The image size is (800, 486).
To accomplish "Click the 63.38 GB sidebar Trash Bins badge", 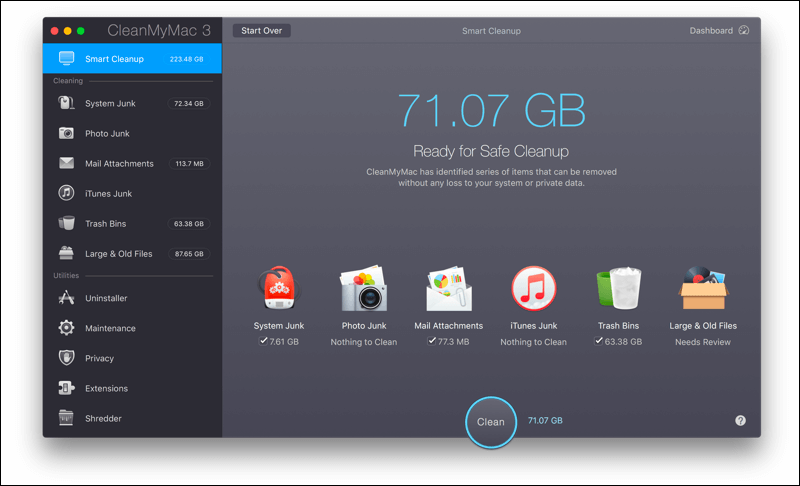I will pos(189,224).
